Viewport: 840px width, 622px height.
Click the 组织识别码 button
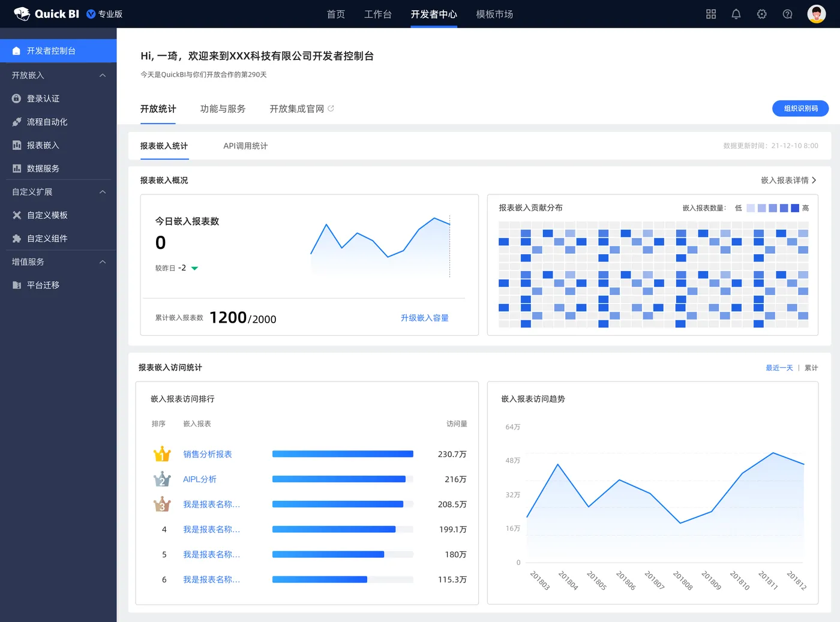click(x=800, y=109)
